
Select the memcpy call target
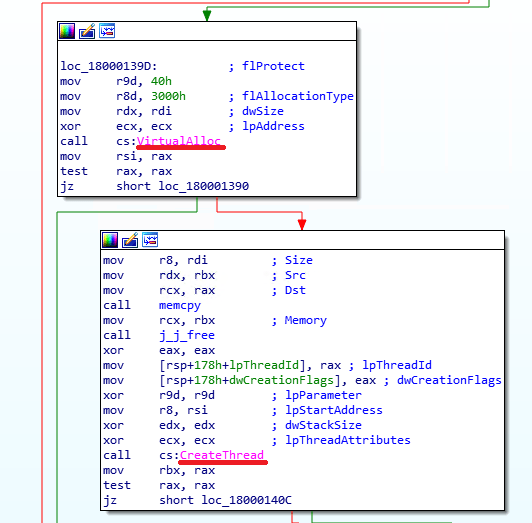tap(180, 305)
